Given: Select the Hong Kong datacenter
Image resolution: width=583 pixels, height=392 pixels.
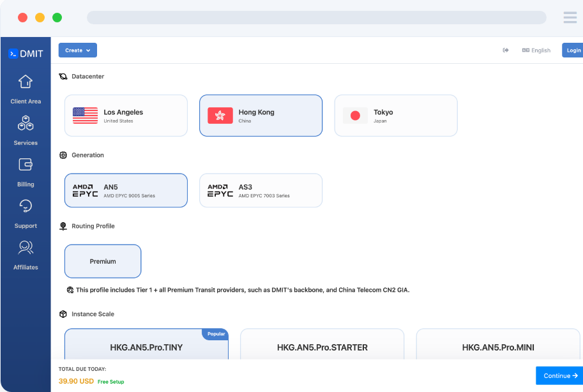Looking at the screenshot, I should pos(261,116).
